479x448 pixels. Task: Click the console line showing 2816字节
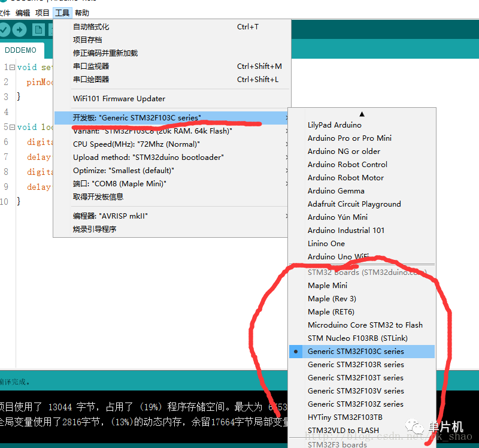click(x=144, y=422)
